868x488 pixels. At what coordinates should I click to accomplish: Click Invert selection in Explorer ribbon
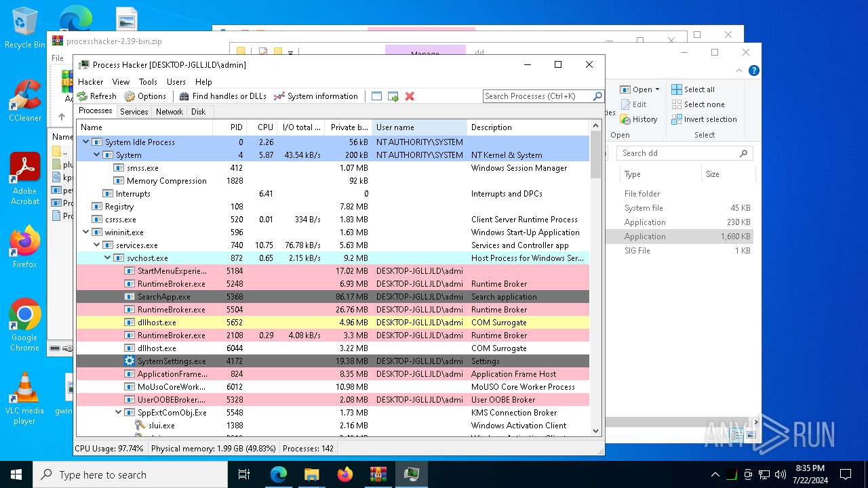click(x=704, y=119)
